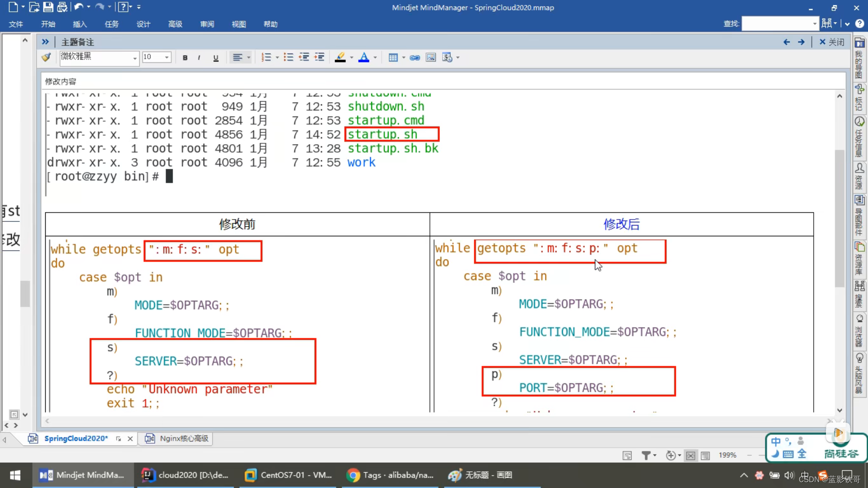868x488 pixels.
Task: Open 我的导图 side panel
Action: pos(859,58)
